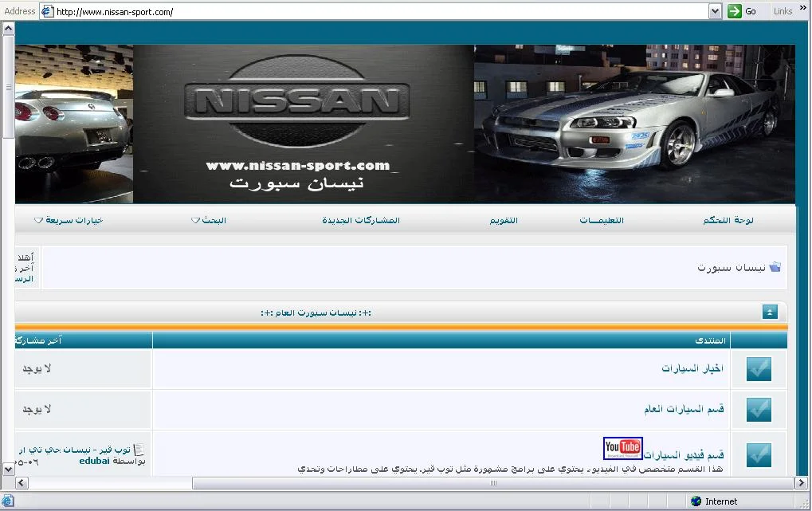Open the edubai user profile link

94,461
